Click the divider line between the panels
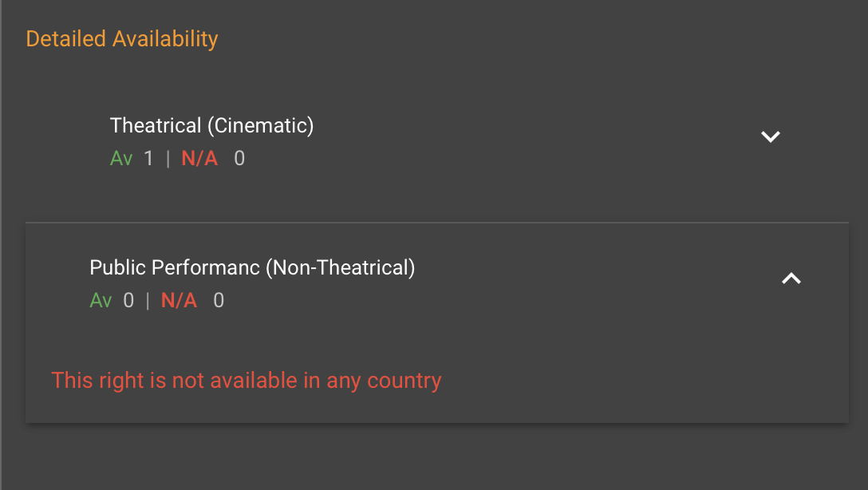The image size is (868, 490). (x=436, y=222)
